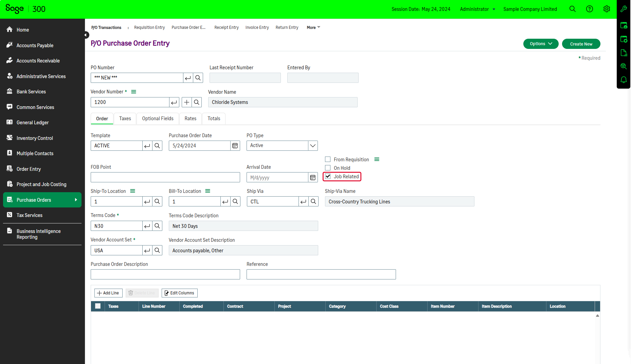Image resolution: width=631 pixels, height=364 pixels.
Task: Open settings gear in header
Action: coord(607,9)
